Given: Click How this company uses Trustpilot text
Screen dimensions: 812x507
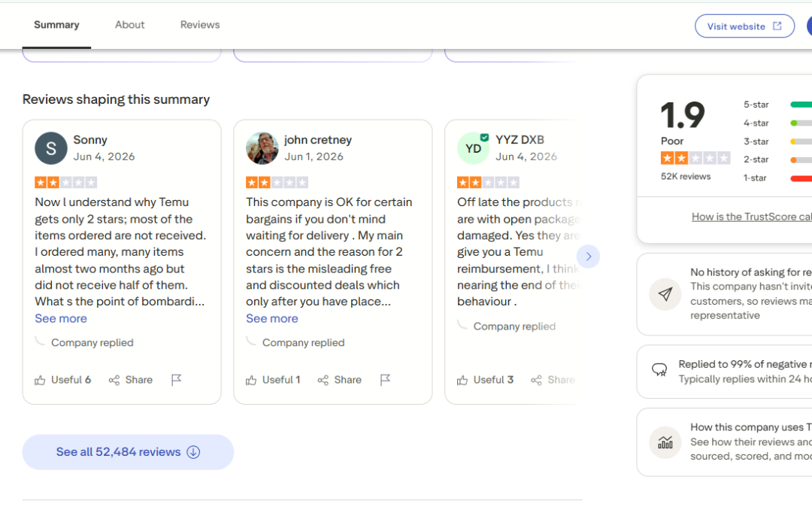Looking at the screenshot, I should [751, 427].
